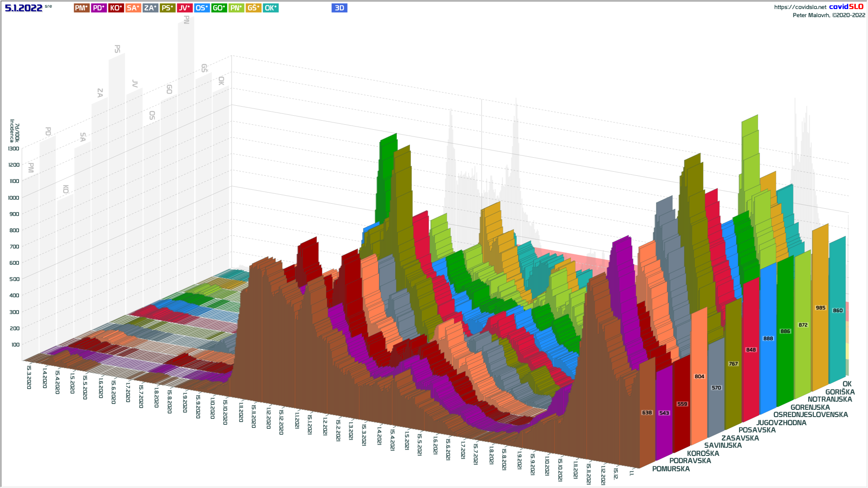Click the light green PN* region button

[236, 8]
